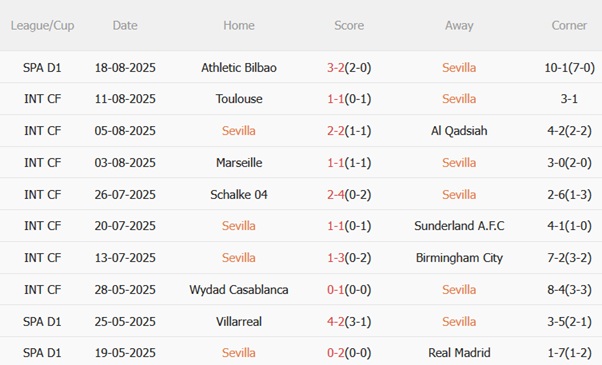This screenshot has height=365, width=602.
Task: Open the 10-1(7-0) corner statistic
Action: click(569, 68)
